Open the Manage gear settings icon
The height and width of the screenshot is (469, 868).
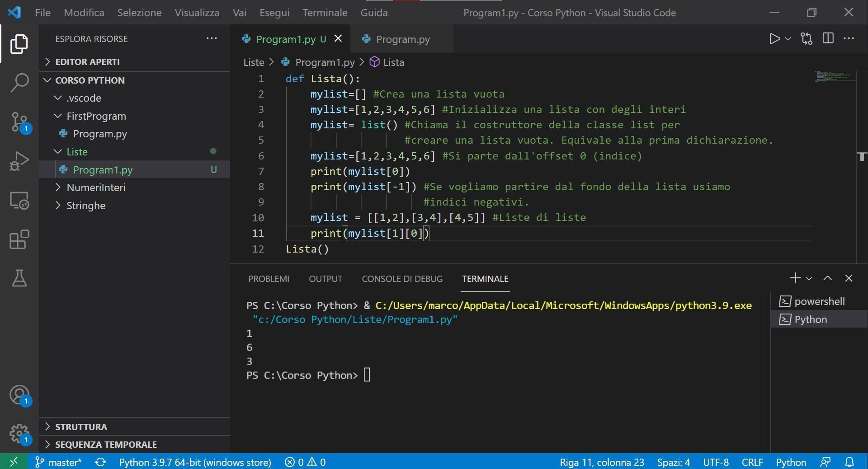[19, 434]
